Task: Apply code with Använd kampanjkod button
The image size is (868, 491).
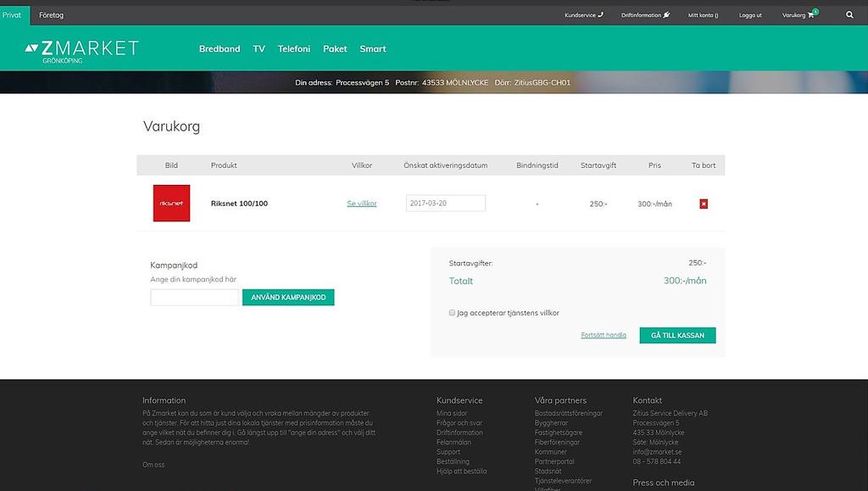Action: 288,298
